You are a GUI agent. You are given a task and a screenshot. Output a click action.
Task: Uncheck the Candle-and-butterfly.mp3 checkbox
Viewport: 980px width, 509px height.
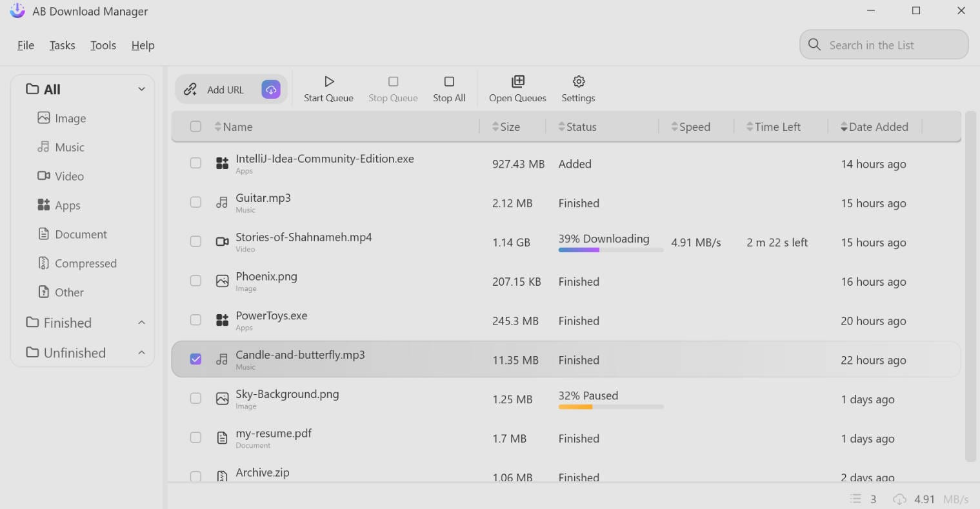tap(195, 359)
